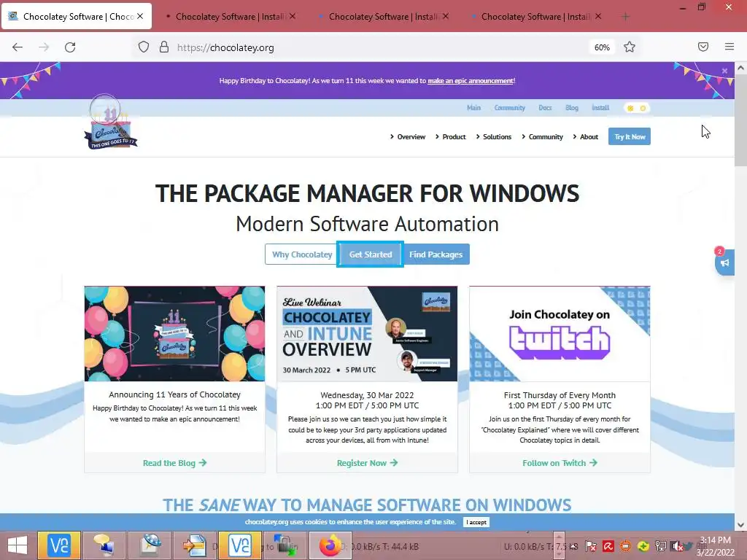Click the Action Center flag tray icon
Viewport: 747px width, 560px height.
click(591, 546)
